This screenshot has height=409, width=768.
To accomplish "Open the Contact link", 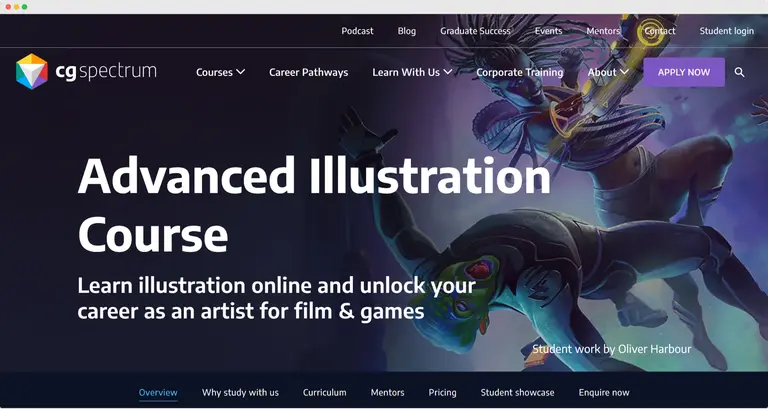I will [x=660, y=31].
